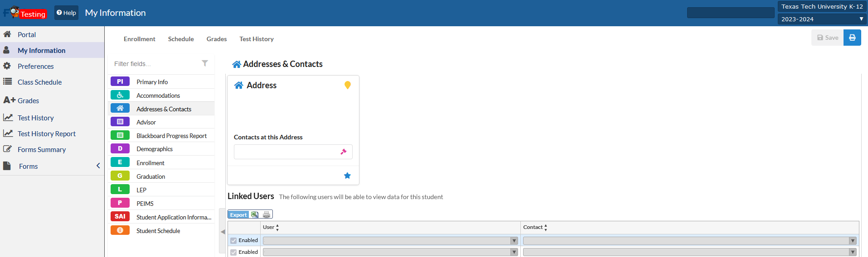Toggle the first Enabled checkbox
This screenshot has width=868, height=257.
coord(233,241)
